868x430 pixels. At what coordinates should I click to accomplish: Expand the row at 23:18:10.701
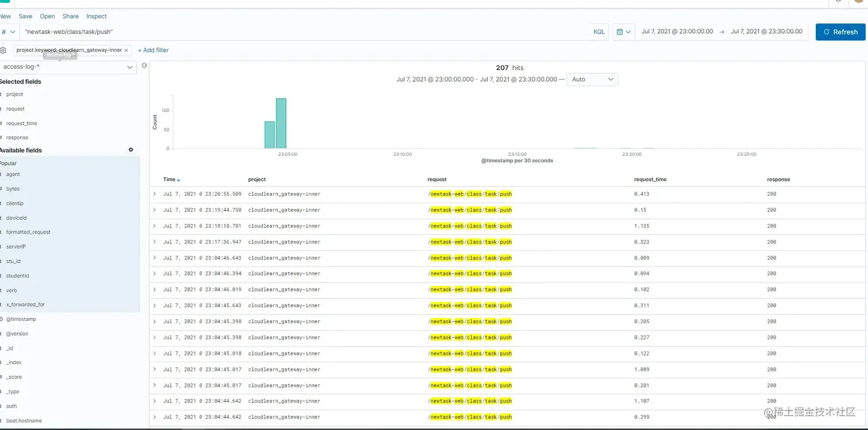pos(154,226)
